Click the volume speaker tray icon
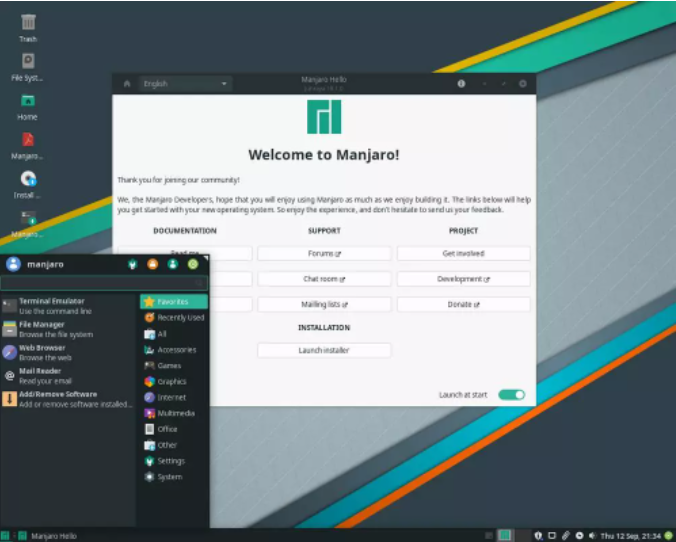The height and width of the screenshot is (542, 676). [592, 536]
